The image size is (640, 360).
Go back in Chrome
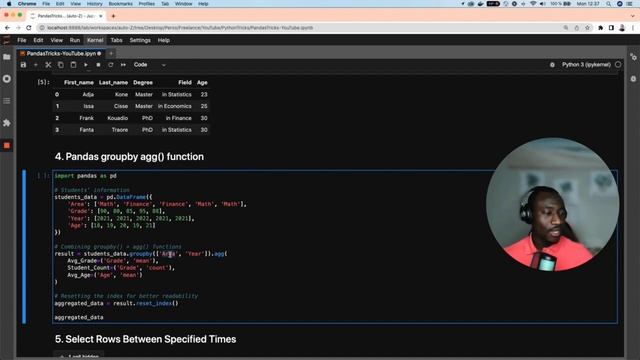8,28
